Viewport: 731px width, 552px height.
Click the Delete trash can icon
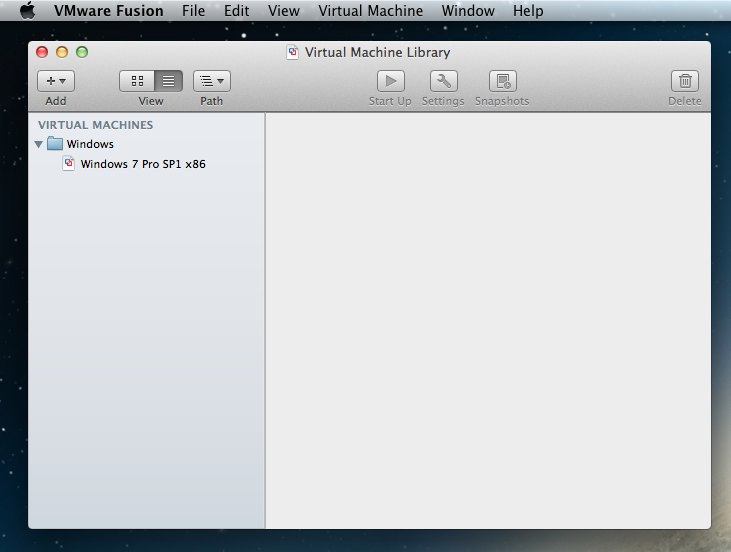[x=685, y=81]
